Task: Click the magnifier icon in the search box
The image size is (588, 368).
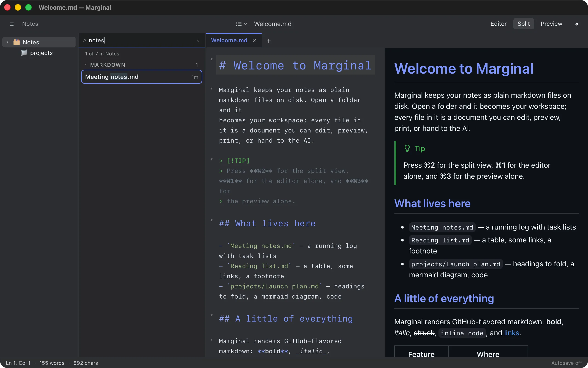Action: tap(85, 40)
